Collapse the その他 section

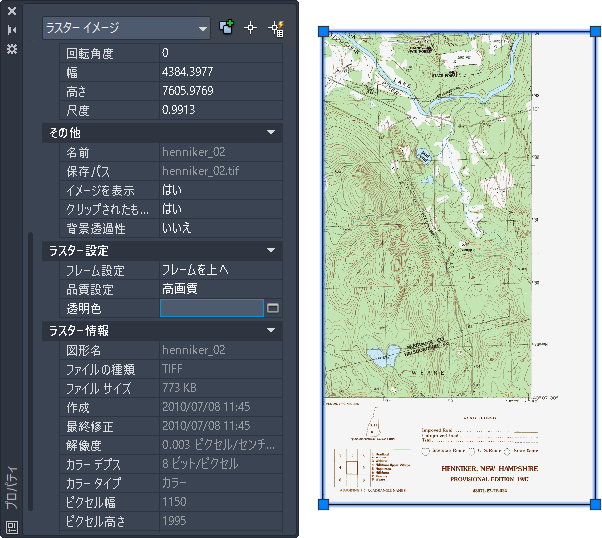[271, 132]
